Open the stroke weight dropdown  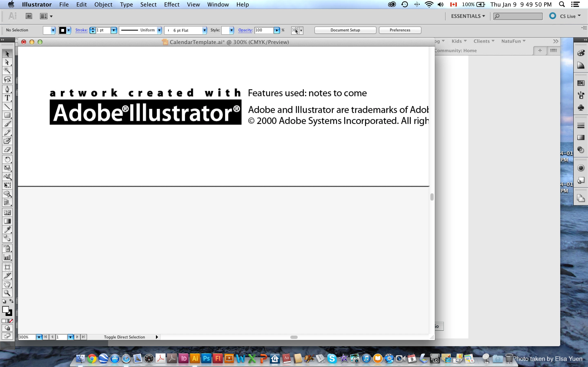(x=114, y=30)
